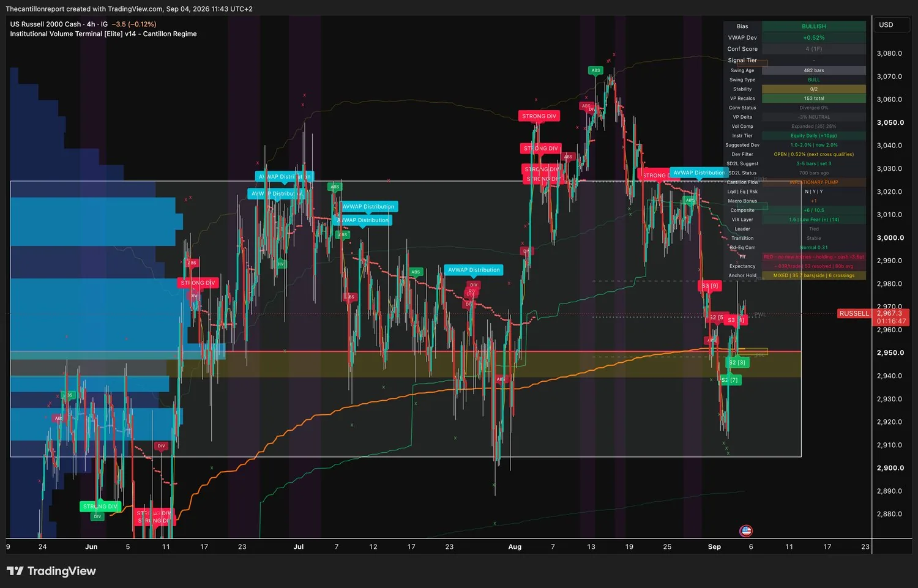Click the SD2L Suggest value 3-5 bars | set 3
This screenshot has width=918, height=588.
[x=814, y=164]
